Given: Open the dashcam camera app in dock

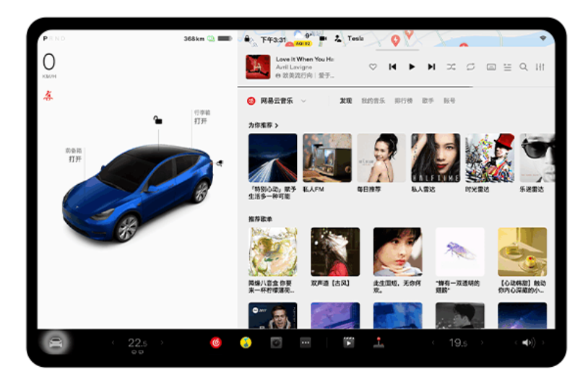Looking at the screenshot, I should click(276, 342).
